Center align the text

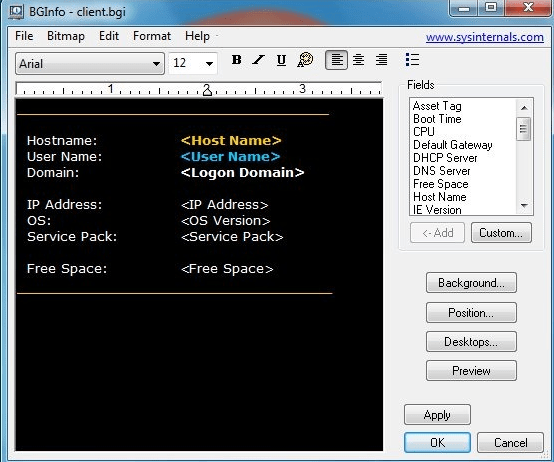coord(359,60)
